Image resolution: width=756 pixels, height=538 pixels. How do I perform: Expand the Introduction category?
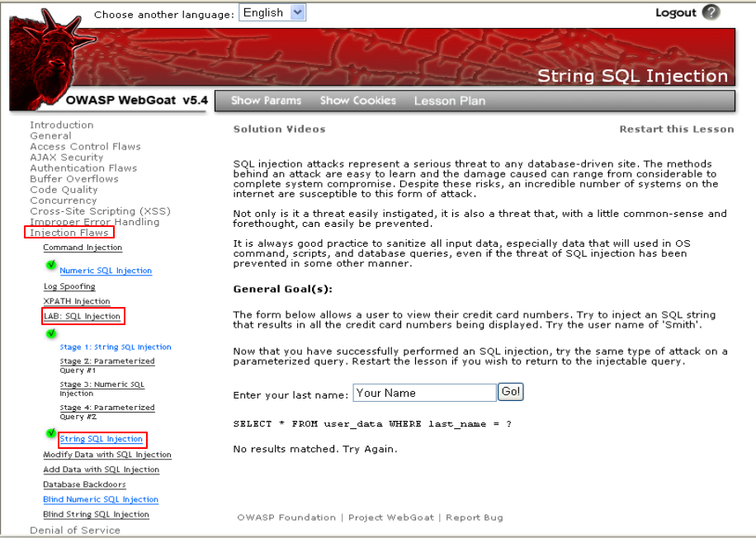point(62,125)
